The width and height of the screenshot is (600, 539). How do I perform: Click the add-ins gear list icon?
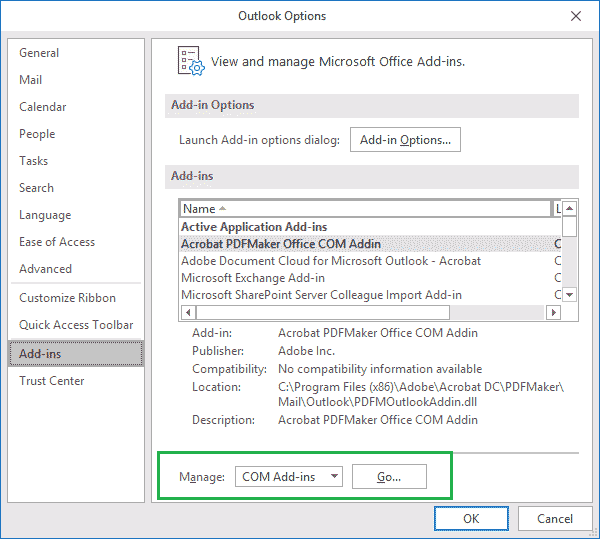click(191, 61)
